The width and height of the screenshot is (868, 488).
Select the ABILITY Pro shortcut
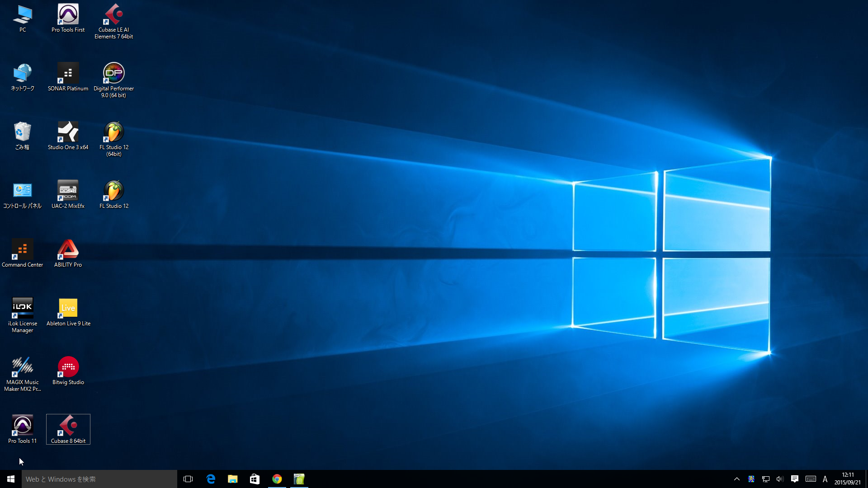click(x=68, y=253)
